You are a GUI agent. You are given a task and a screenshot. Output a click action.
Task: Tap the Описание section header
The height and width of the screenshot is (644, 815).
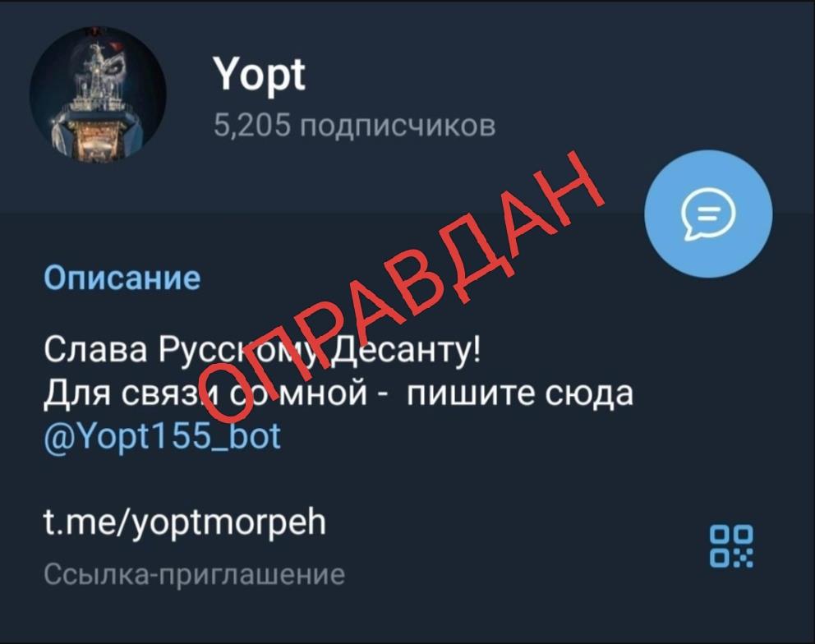click(122, 278)
